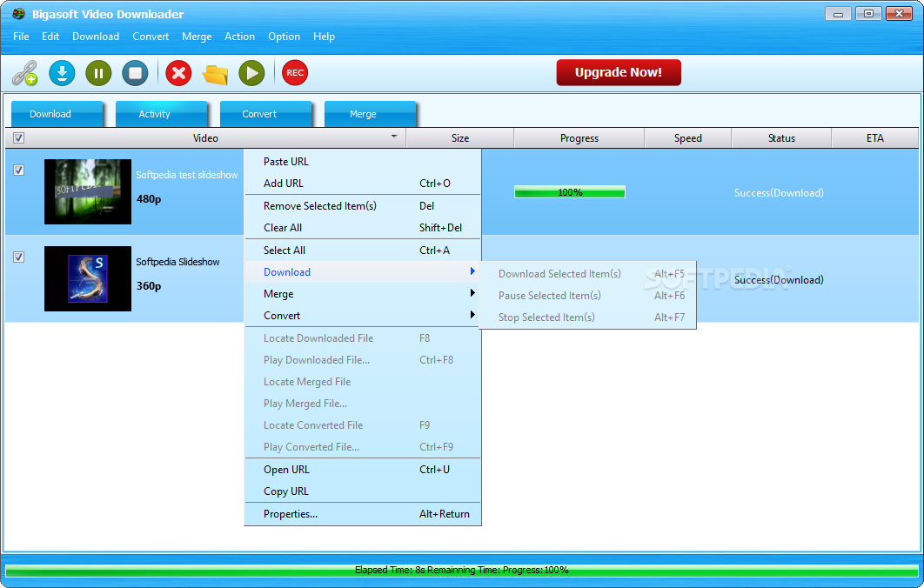This screenshot has width=924, height=588.
Task: Open the File menu
Action: 21,37
